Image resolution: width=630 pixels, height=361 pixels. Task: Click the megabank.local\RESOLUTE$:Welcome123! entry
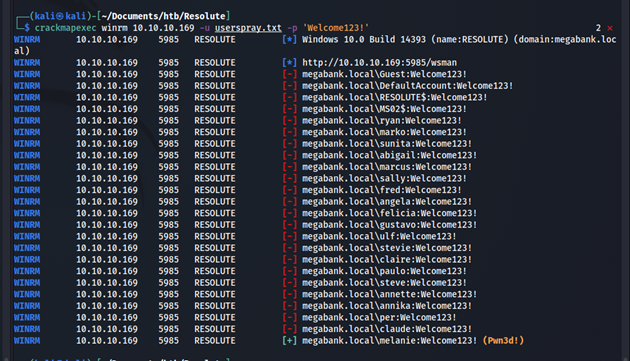pos(395,98)
